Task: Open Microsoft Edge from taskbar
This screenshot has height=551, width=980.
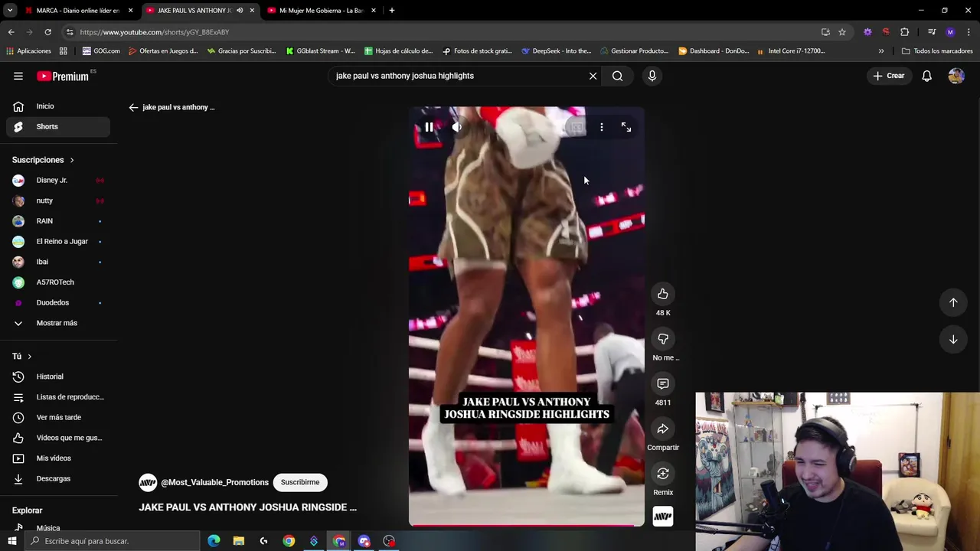Action: (214, 541)
